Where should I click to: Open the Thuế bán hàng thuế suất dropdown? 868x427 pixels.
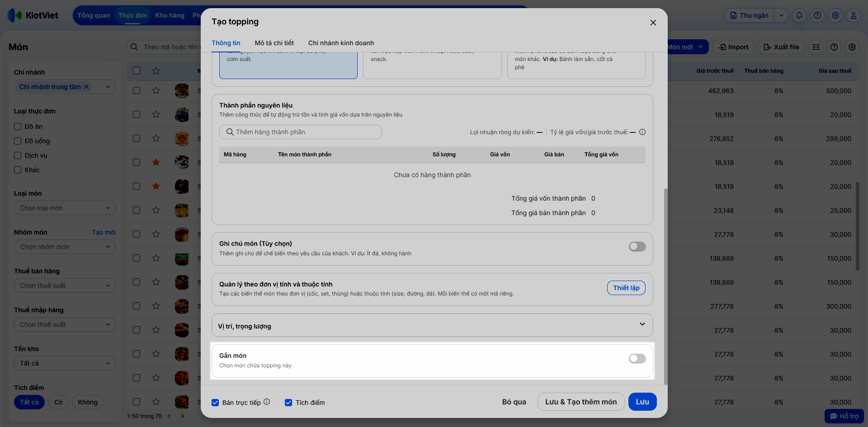[65, 286]
